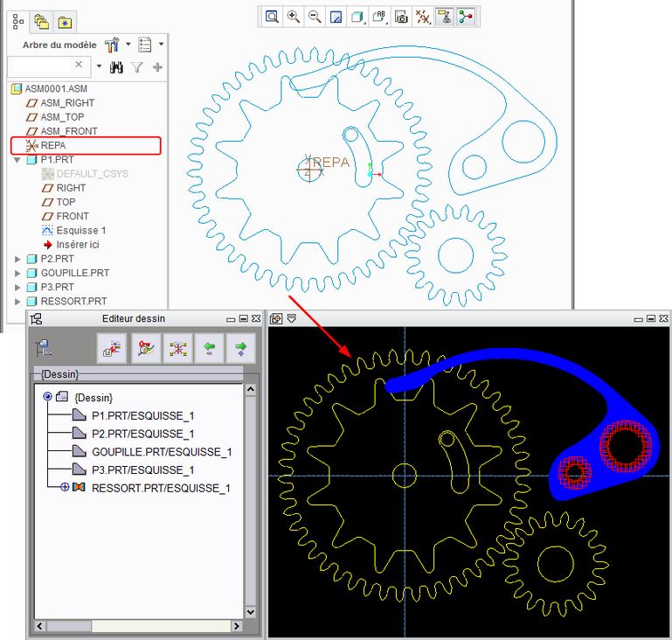Click the Zoom In magnifier
This screenshot has height=640, width=672.
click(x=294, y=17)
